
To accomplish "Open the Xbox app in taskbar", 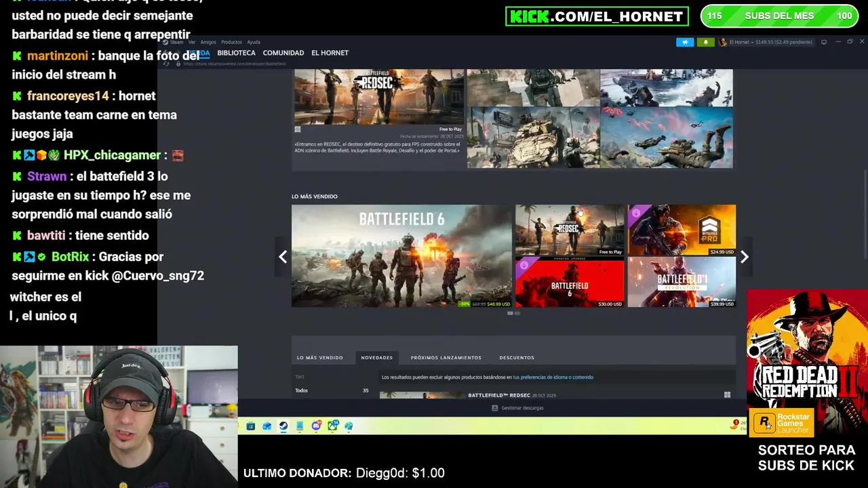I will pos(333,426).
